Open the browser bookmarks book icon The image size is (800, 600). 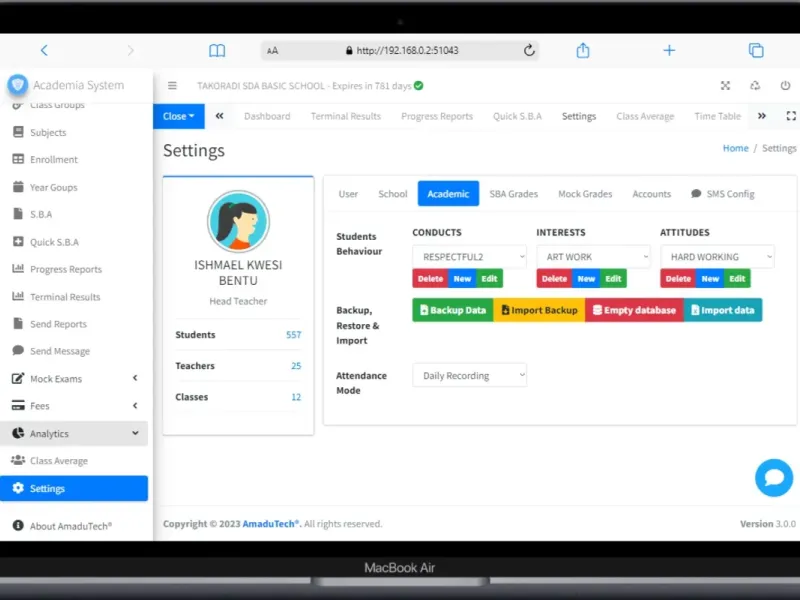point(217,50)
